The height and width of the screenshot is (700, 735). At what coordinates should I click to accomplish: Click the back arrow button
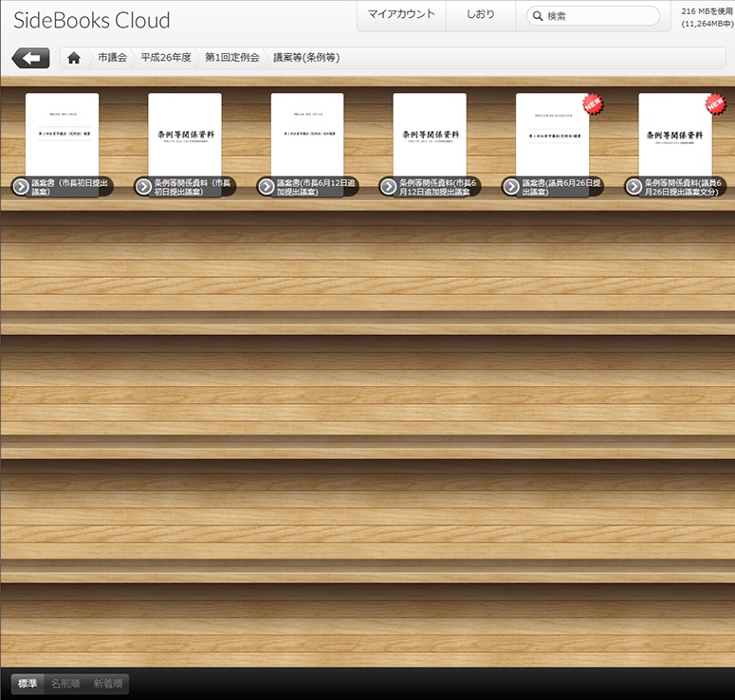click(30, 58)
